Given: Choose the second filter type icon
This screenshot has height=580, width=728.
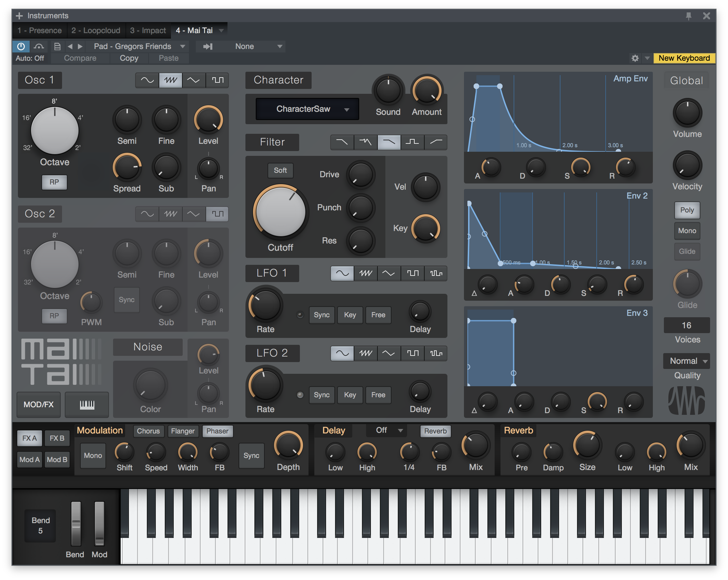Looking at the screenshot, I should pos(366,142).
